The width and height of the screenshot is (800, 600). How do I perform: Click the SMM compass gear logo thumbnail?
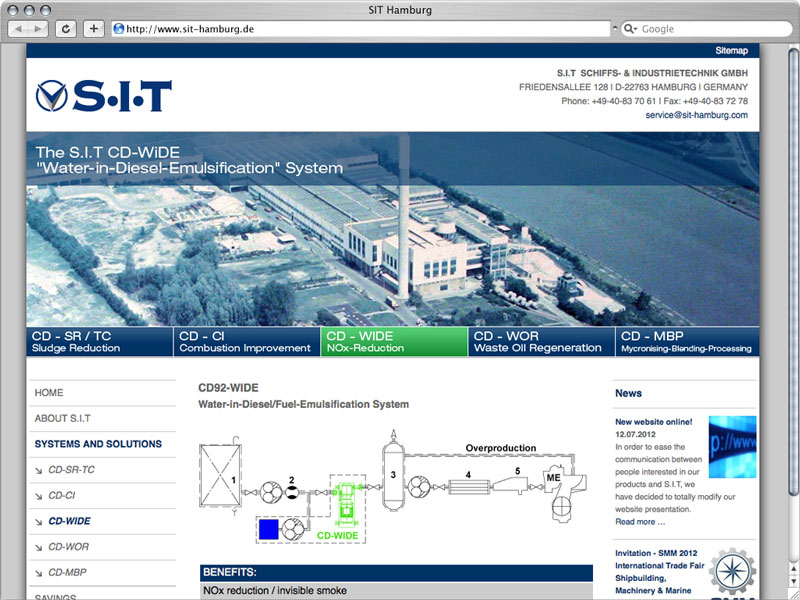click(x=733, y=571)
